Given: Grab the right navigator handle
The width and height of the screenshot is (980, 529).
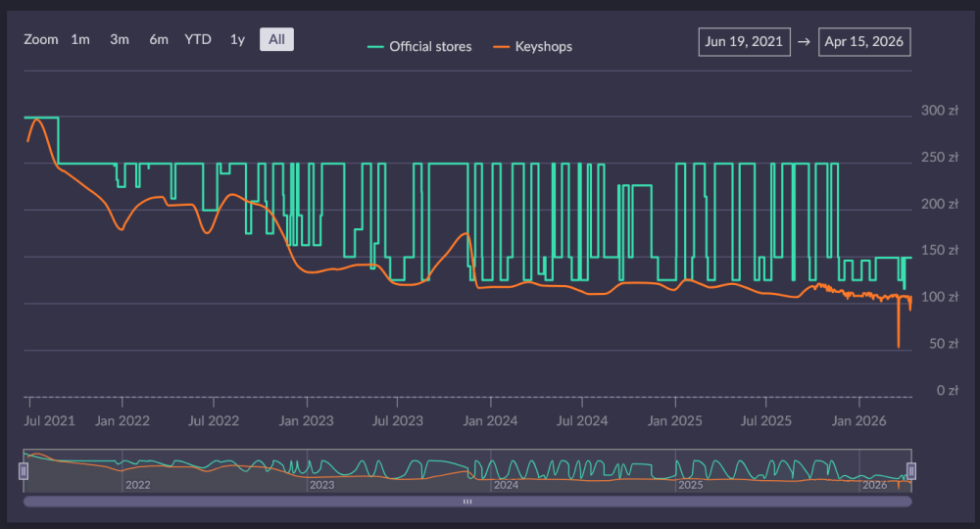Looking at the screenshot, I should tap(910, 471).
